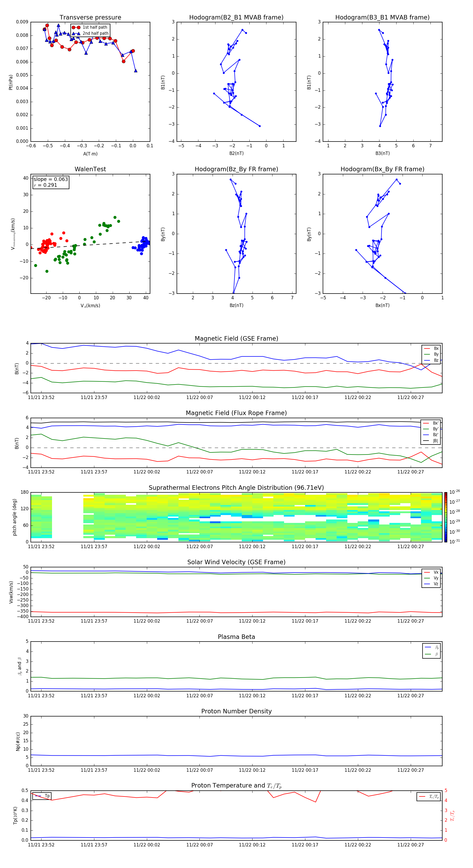This screenshot has width=473, height=868.
Task: Click the pitch angle color scale bar
Action: (x=446, y=517)
